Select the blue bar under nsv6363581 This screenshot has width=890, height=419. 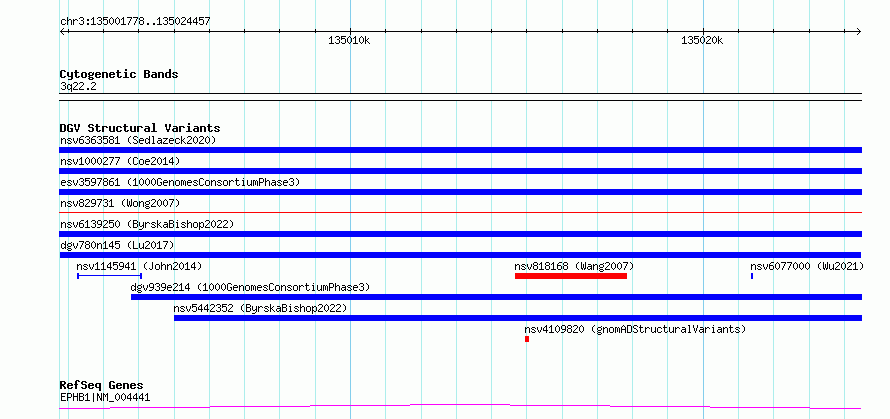click(x=460, y=150)
